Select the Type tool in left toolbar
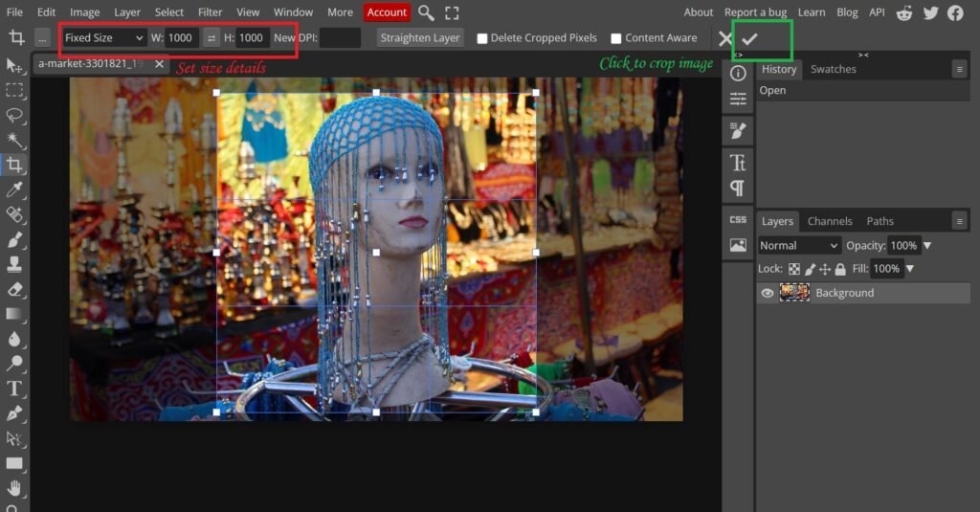 pyautogui.click(x=14, y=389)
